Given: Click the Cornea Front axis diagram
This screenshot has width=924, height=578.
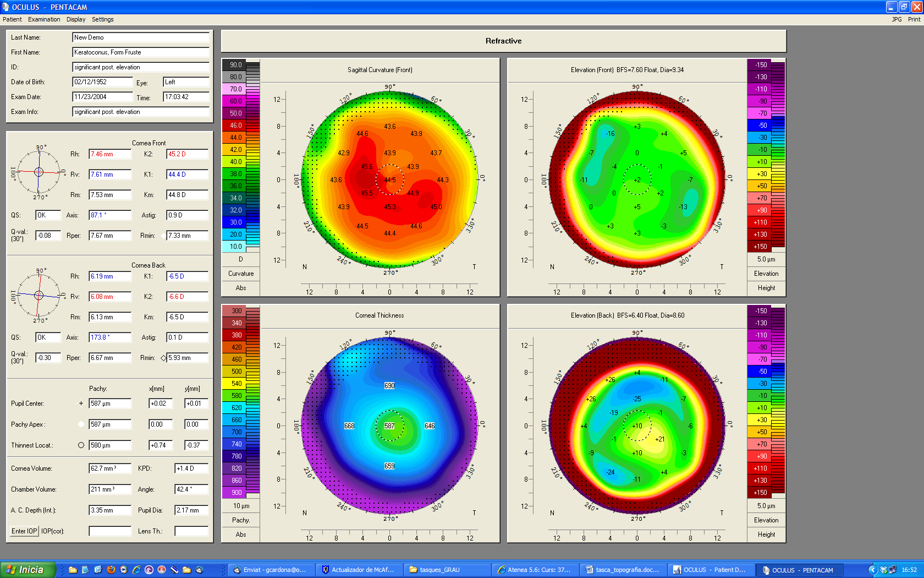Looking at the screenshot, I should [x=38, y=172].
